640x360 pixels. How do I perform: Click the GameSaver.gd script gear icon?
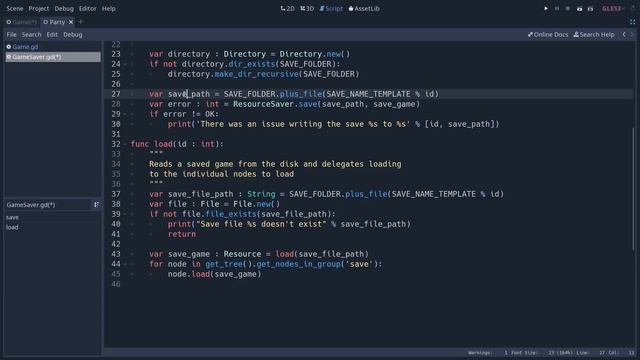click(x=9, y=57)
